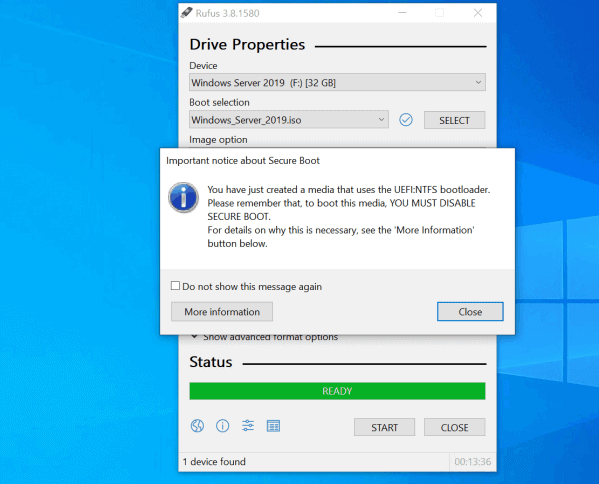Click the SELECT button for ISO

tap(455, 120)
